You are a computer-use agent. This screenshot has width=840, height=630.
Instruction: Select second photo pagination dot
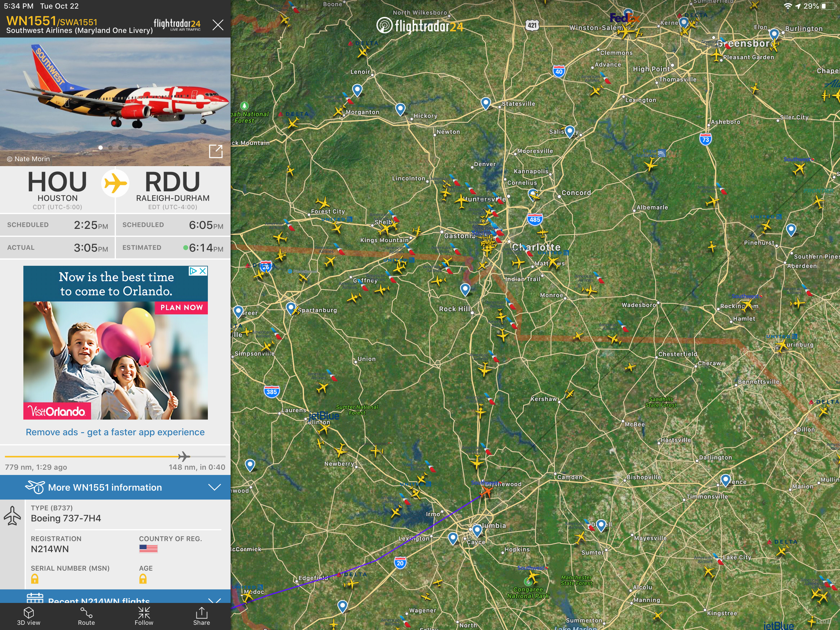(110, 147)
